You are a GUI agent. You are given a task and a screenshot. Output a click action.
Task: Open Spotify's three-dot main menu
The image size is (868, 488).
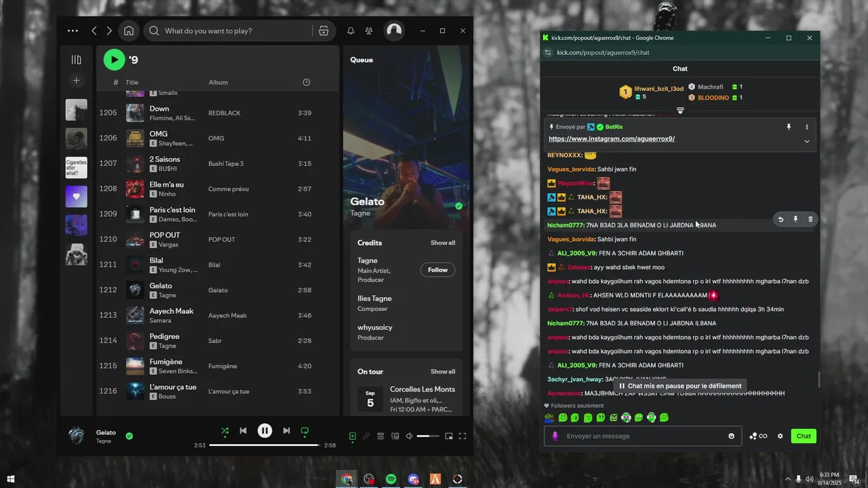pos(73,30)
